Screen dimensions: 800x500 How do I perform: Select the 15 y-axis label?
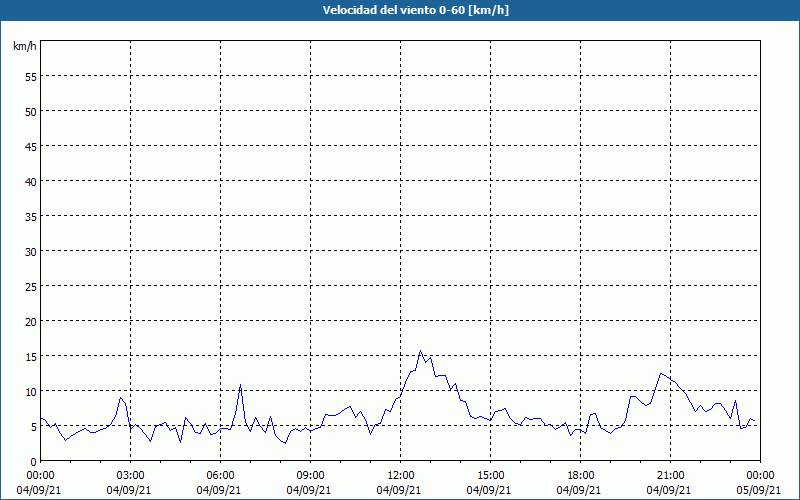(31, 357)
